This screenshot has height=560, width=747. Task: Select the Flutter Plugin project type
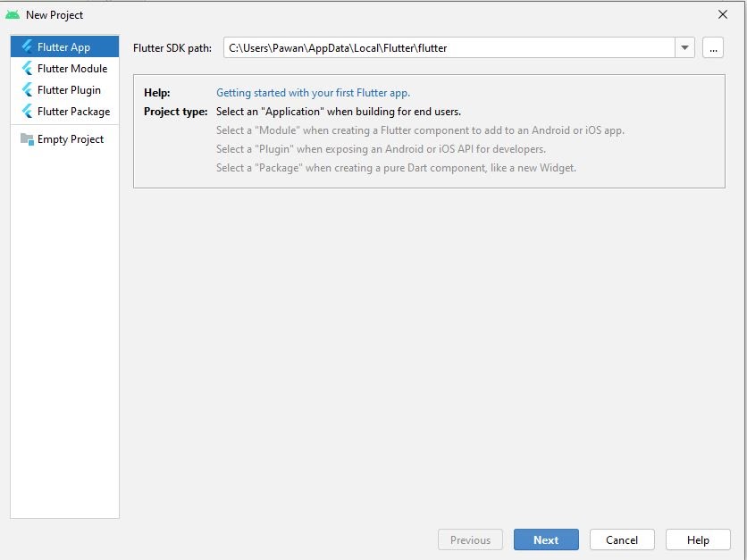[x=70, y=89]
